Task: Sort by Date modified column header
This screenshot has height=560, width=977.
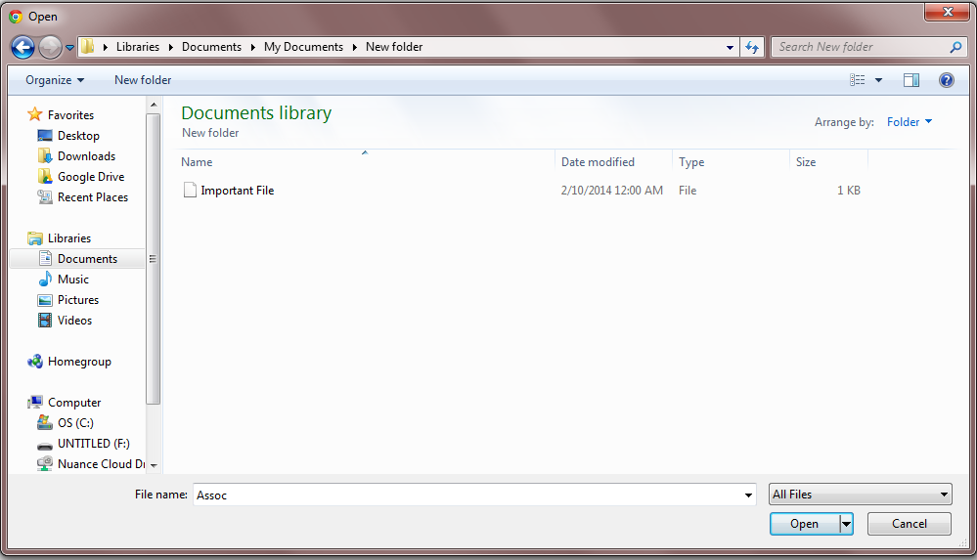Action: pyautogui.click(x=598, y=162)
